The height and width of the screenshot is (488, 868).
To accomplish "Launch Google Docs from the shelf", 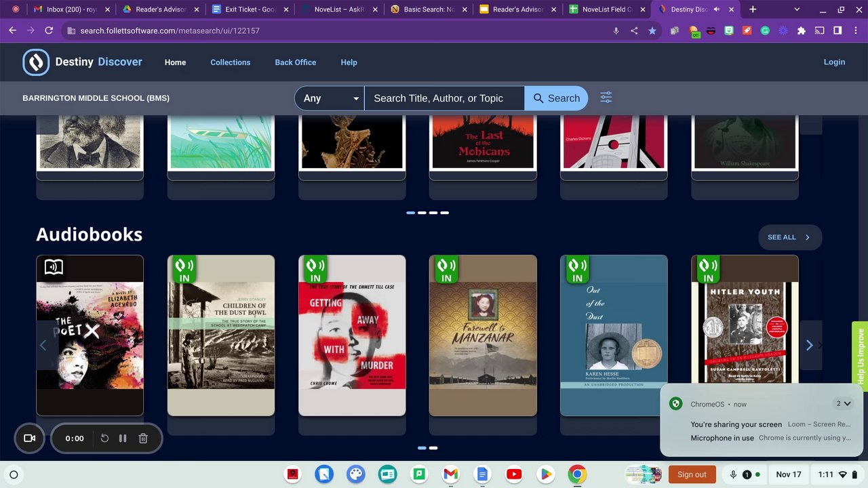I will tap(482, 474).
